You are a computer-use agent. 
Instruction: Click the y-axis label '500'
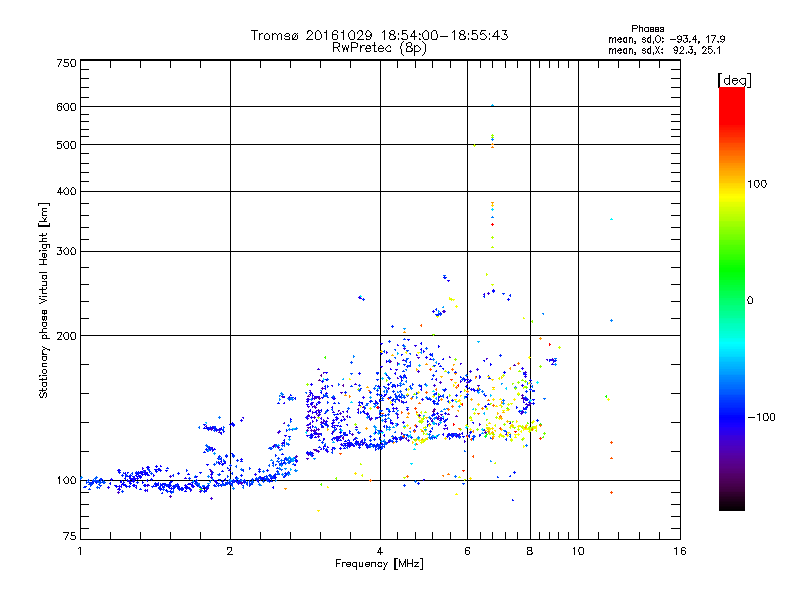pyautogui.click(x=66, y=145)
